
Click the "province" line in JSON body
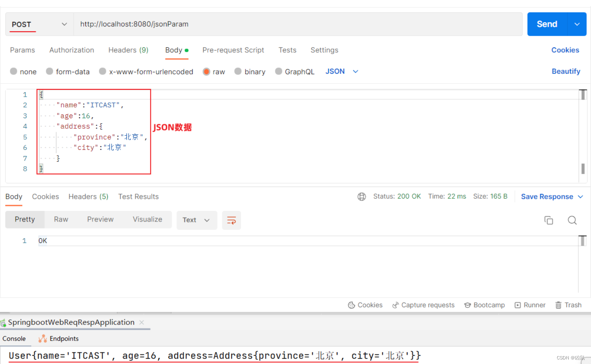tap(110, 137)
